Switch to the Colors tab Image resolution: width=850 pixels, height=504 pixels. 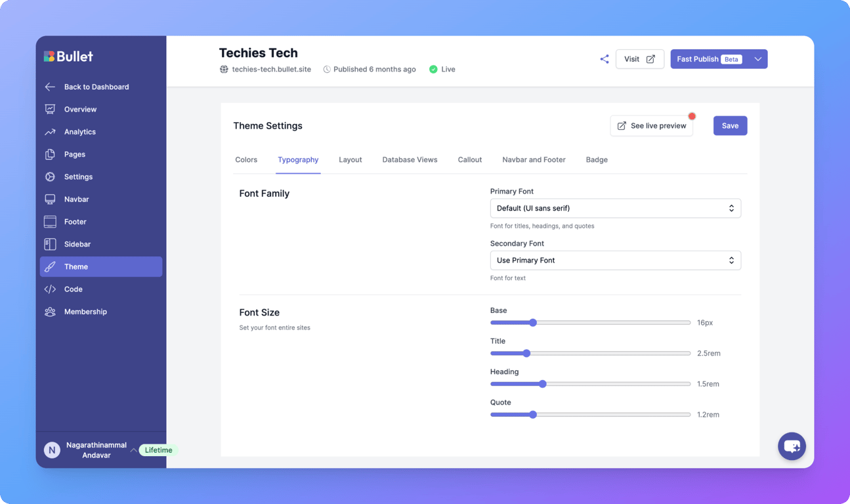[246, 159]
